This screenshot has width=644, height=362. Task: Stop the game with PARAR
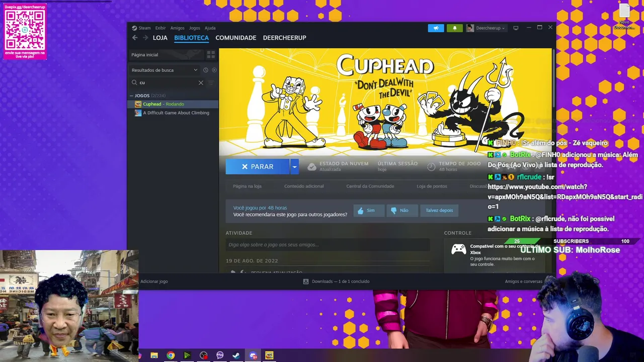258,166
